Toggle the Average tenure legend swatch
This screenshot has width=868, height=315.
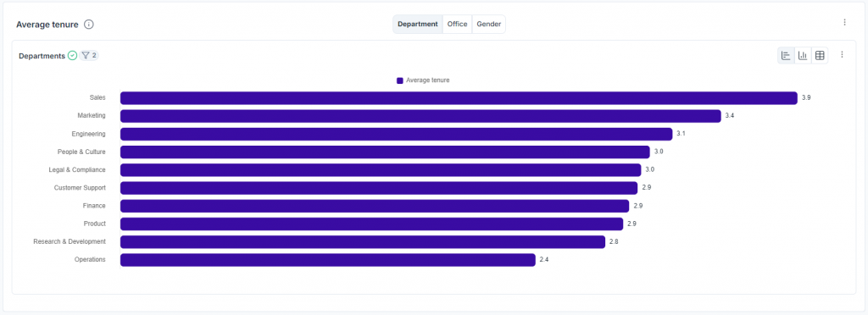pyautogui.click(x=400, y=80)
